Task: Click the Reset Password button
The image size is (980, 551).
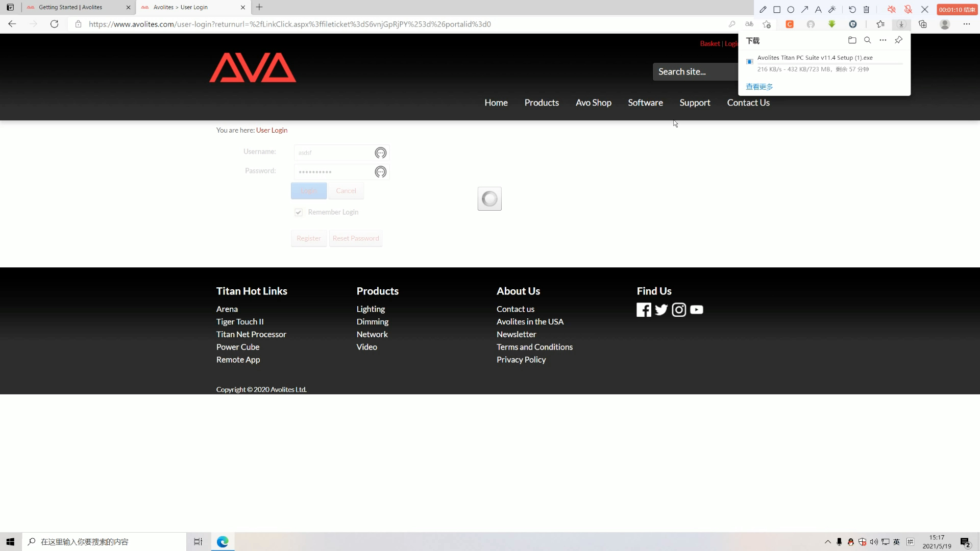Action: (x=356, y=238)
